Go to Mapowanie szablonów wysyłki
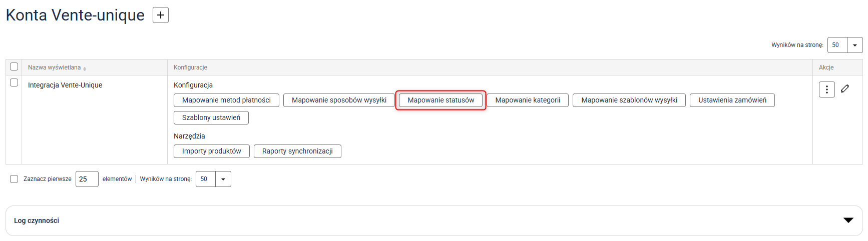 click(629, 100)
